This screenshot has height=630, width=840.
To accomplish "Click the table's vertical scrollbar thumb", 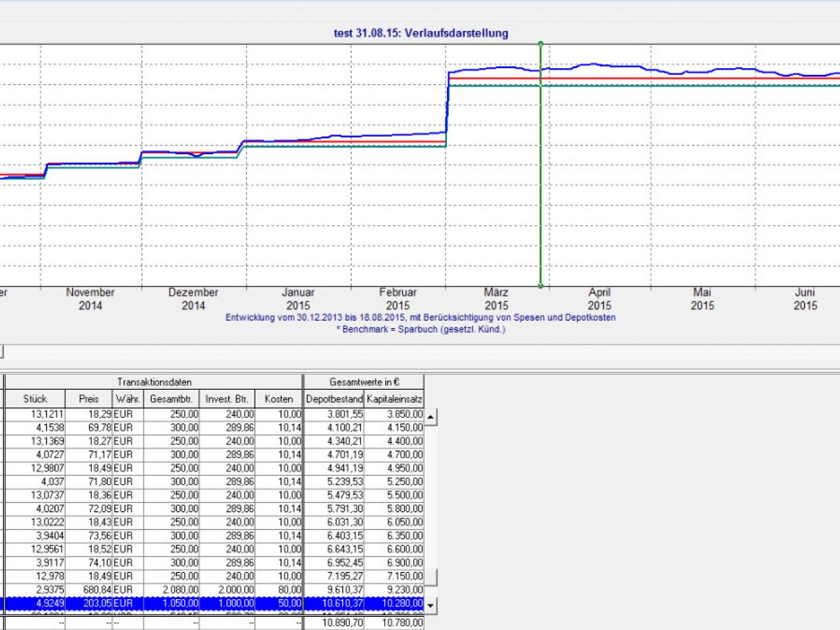I will click(x=431, y=577).
